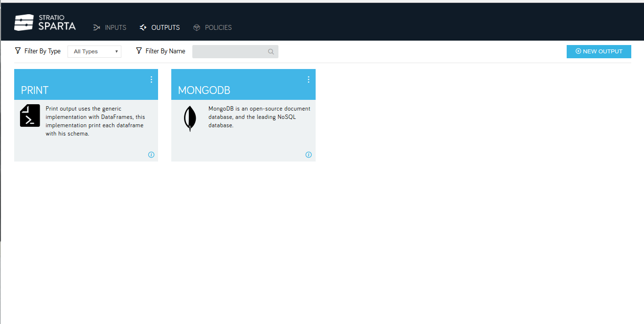This screenshot has width=644, height=324.
Task: Select the PRINT card title
Action: click(x=35, y=91)
